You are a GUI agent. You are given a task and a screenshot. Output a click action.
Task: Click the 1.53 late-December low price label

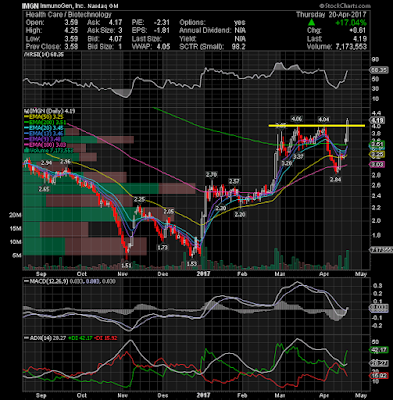tap(193, 264)
